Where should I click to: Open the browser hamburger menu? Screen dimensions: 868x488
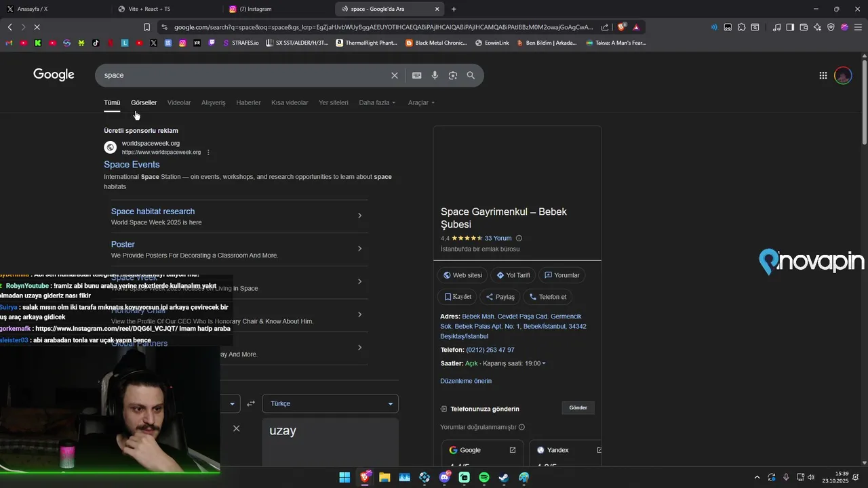858,27
